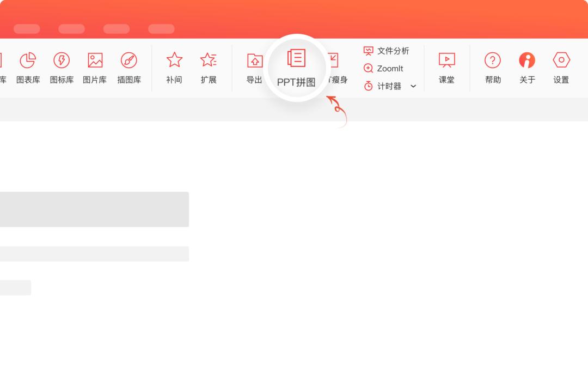588x368 pixels.
Task: Open the 图标库 icon library
Action: [62, 68]
